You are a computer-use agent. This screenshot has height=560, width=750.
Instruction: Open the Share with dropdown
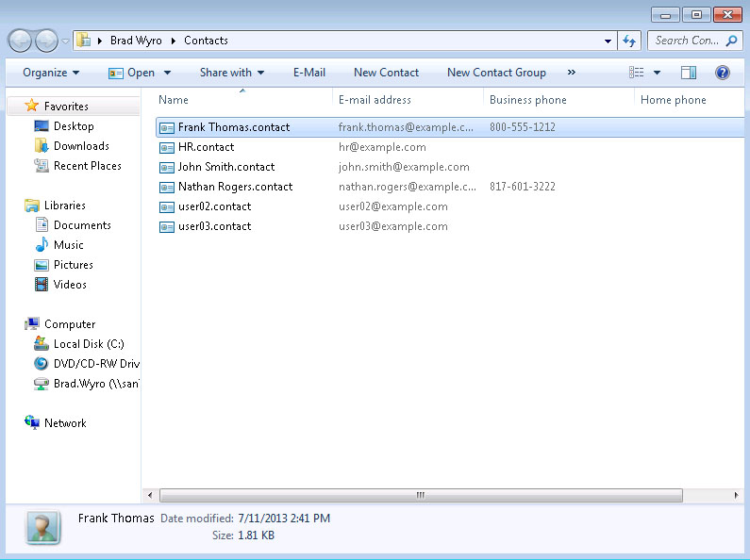pyautogui.click(x=231, y=73)
